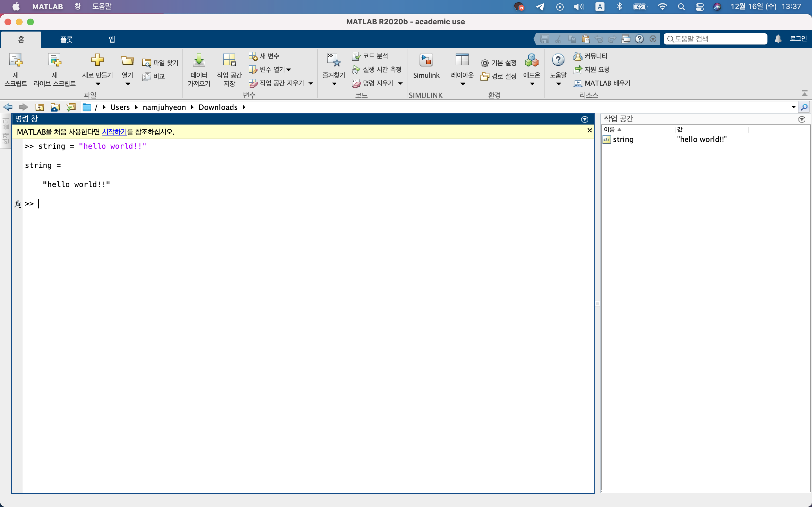Click the notification bell icon
The width and height of the screenshot is (812, 507).
(778, 39)
